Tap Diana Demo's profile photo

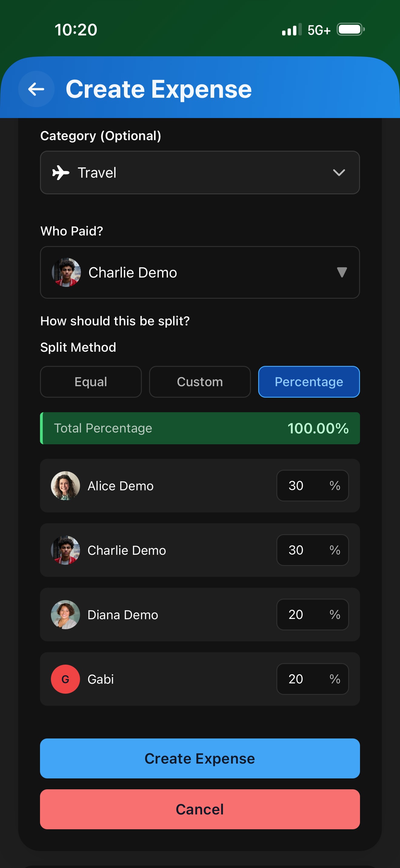[65, 614]
